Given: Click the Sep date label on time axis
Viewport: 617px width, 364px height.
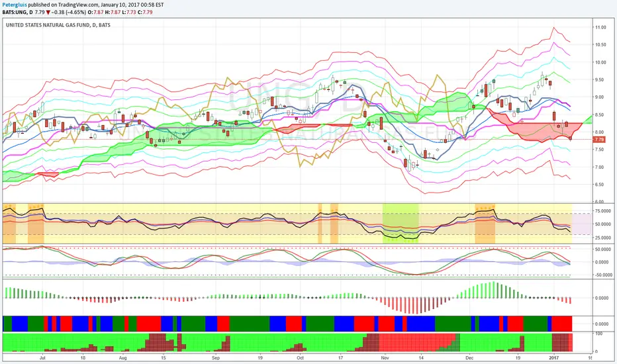Looking at the screenshot, I should [x=215, y=358].
